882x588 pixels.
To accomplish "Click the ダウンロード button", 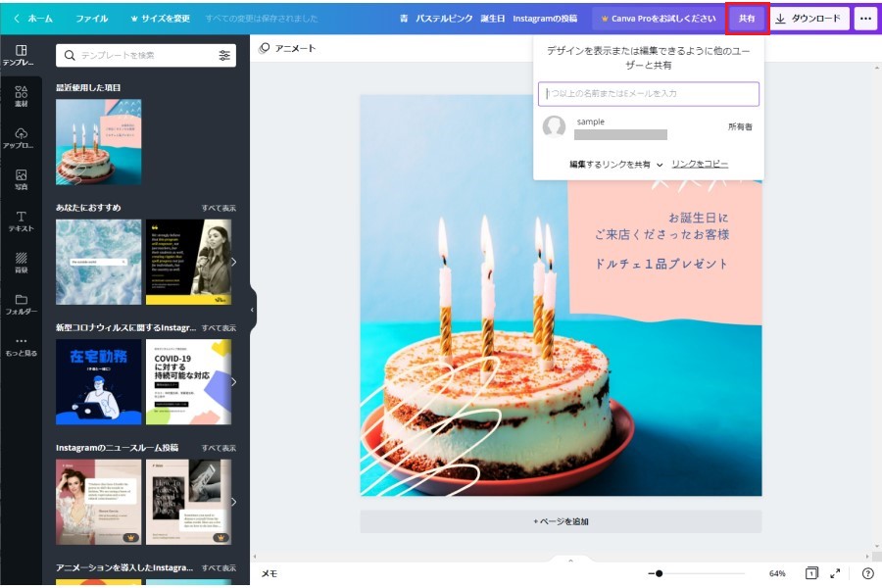I will [808, 19].
